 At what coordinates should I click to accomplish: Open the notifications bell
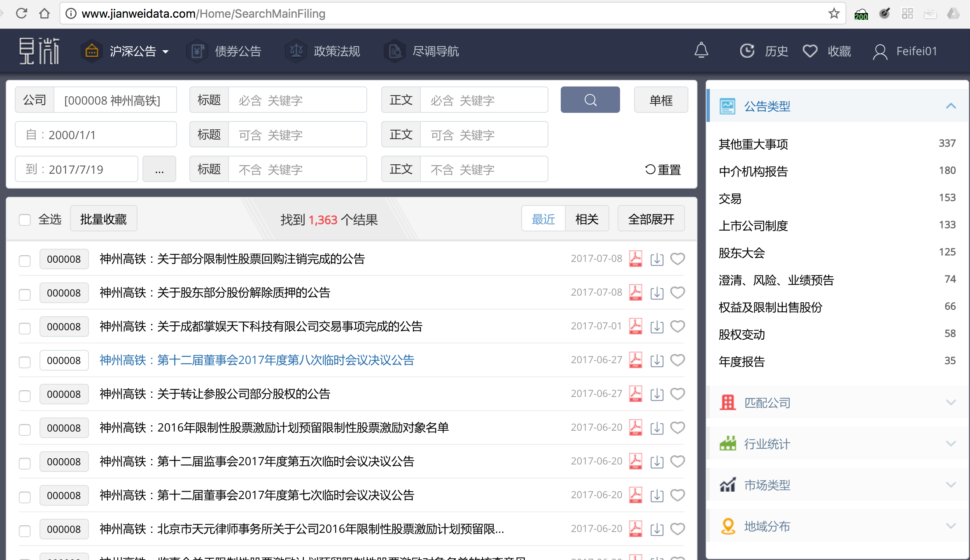click(701, 51)
